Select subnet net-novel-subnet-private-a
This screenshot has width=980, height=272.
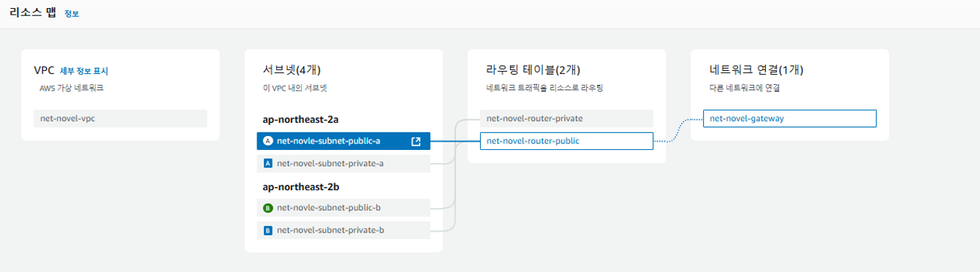point(343,164)
